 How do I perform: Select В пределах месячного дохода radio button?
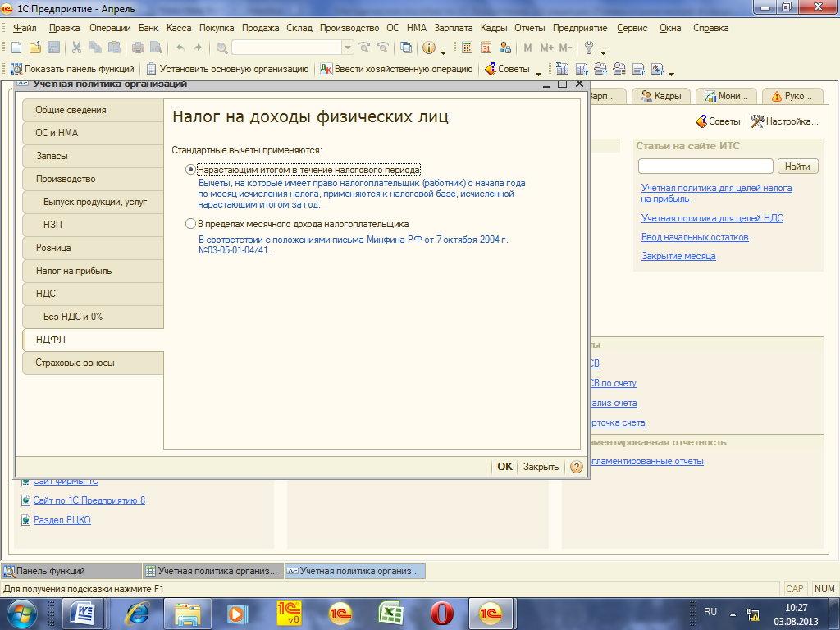(190, 223)
